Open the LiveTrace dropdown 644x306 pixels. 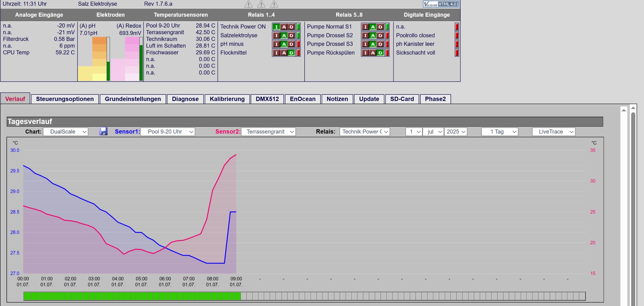coord(554,132)
